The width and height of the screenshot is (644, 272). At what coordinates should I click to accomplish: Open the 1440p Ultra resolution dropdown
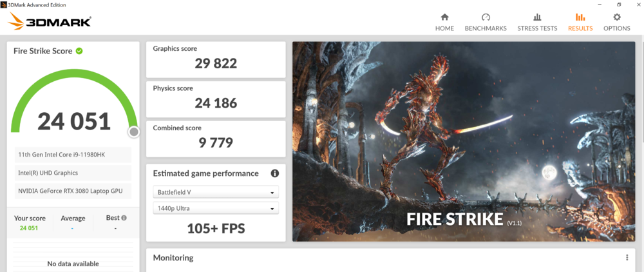[216, 208]
